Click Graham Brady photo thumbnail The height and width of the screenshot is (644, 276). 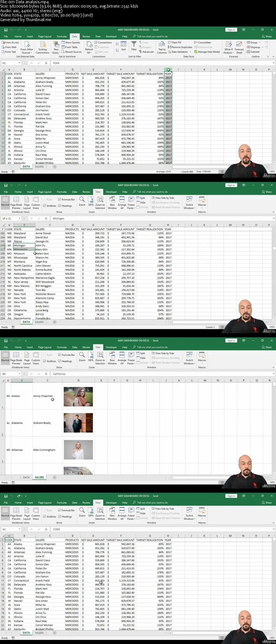click(x=78, y=423)
